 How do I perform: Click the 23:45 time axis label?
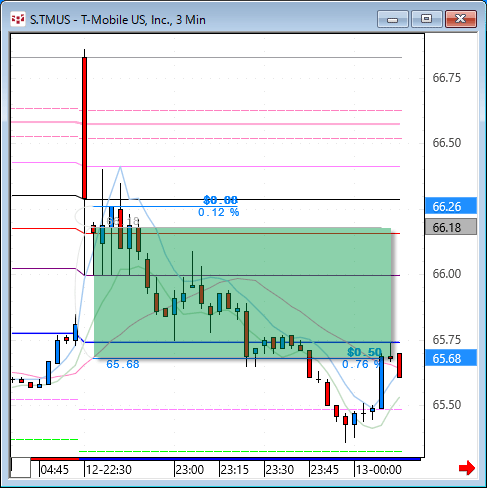point(325,470)
